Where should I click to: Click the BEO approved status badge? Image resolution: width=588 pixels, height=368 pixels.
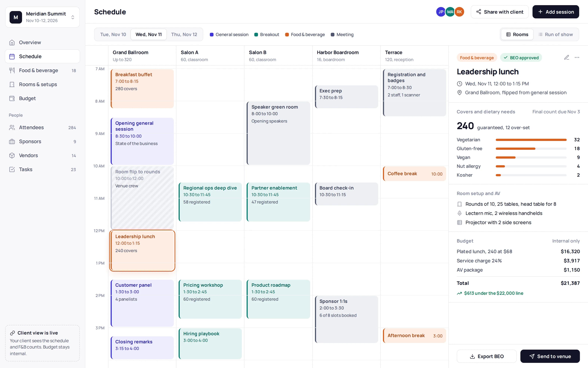[521, 57]
